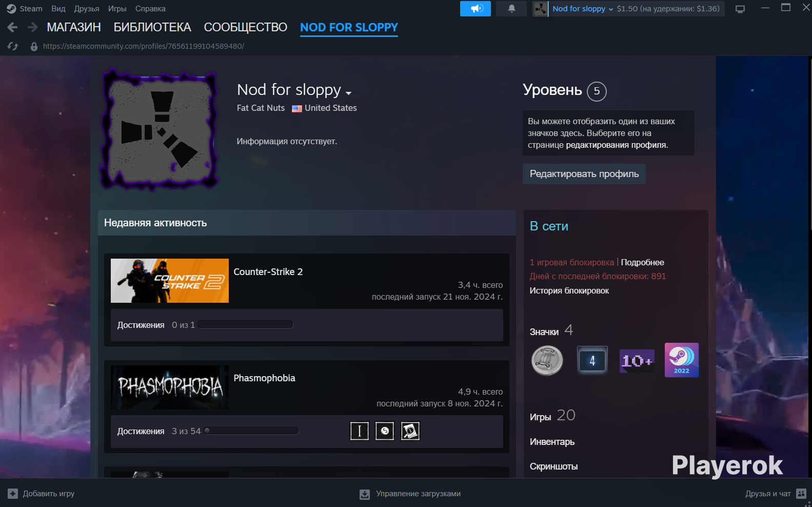Go forward with the right arrow
Image resolution: width=812 pixels, height=507 pixels.
33,27
